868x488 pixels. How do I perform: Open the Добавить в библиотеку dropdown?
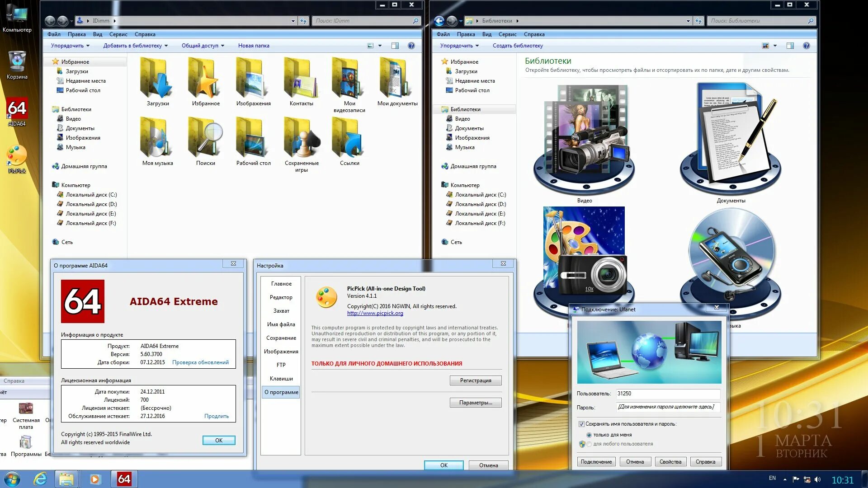tap(135, 46)
